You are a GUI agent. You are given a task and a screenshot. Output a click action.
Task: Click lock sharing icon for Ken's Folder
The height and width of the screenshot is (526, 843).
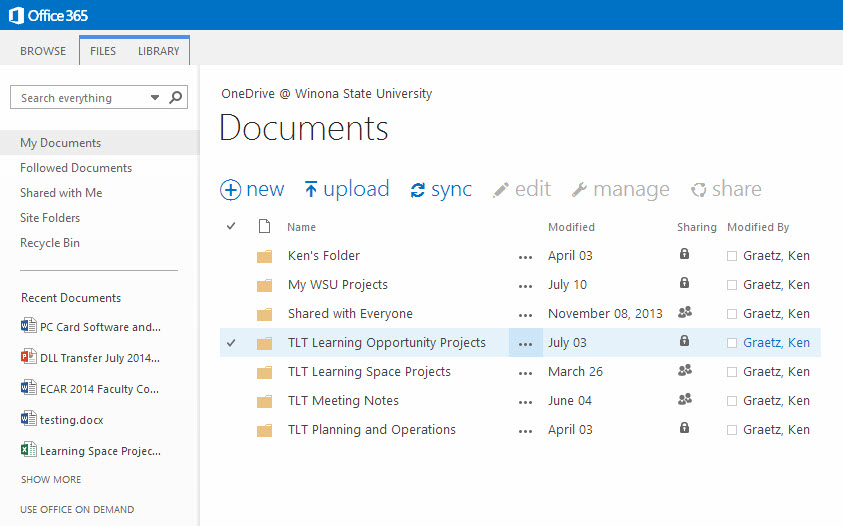click(684, 255)
